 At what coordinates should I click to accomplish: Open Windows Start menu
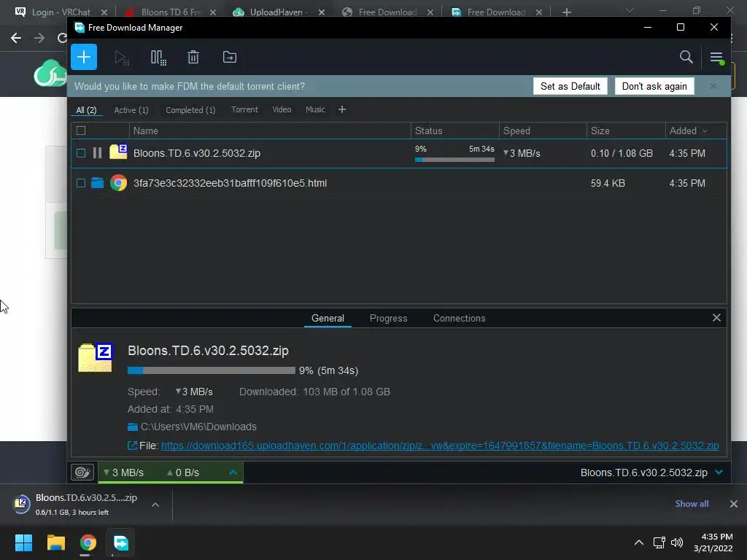[23, 542]
